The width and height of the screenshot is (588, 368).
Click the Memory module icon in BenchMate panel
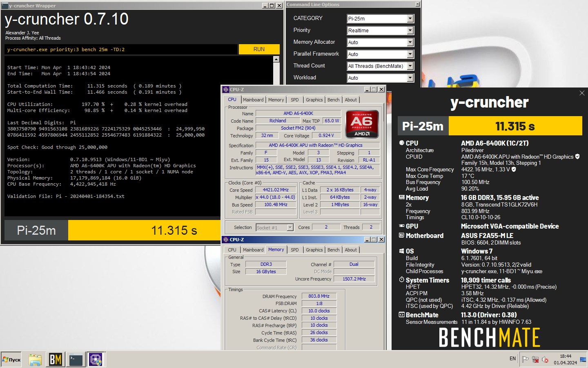[402, 197]
